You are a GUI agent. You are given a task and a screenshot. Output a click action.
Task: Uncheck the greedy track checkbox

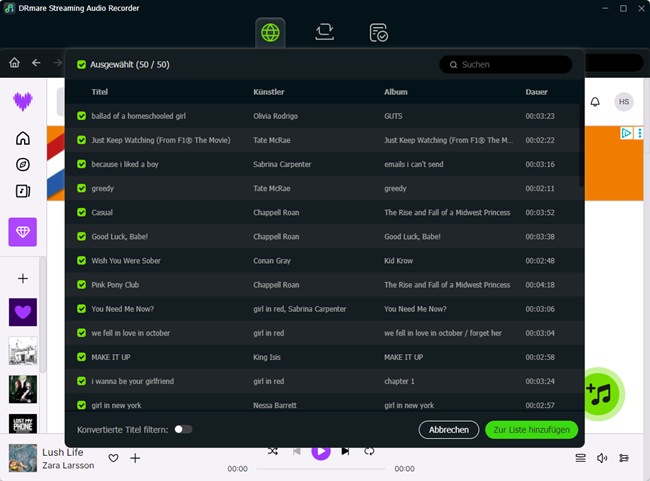click(81, 188)
